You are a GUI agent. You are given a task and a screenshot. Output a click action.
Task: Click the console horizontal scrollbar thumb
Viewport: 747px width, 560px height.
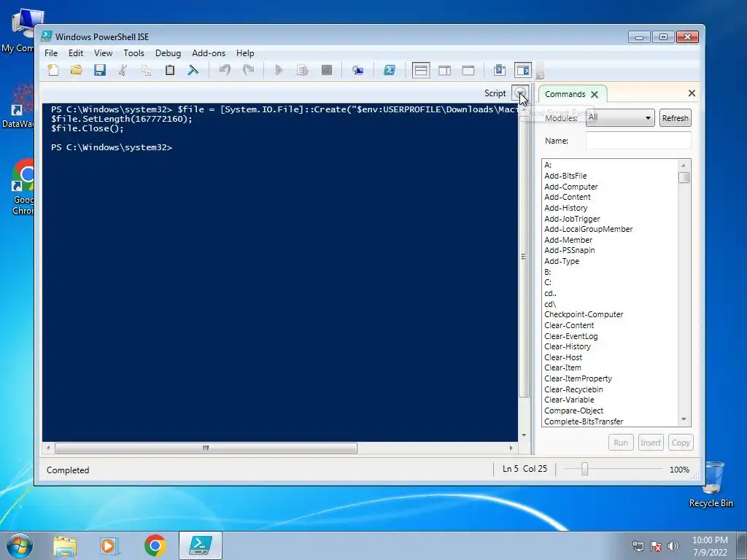(x=206, y=448)
